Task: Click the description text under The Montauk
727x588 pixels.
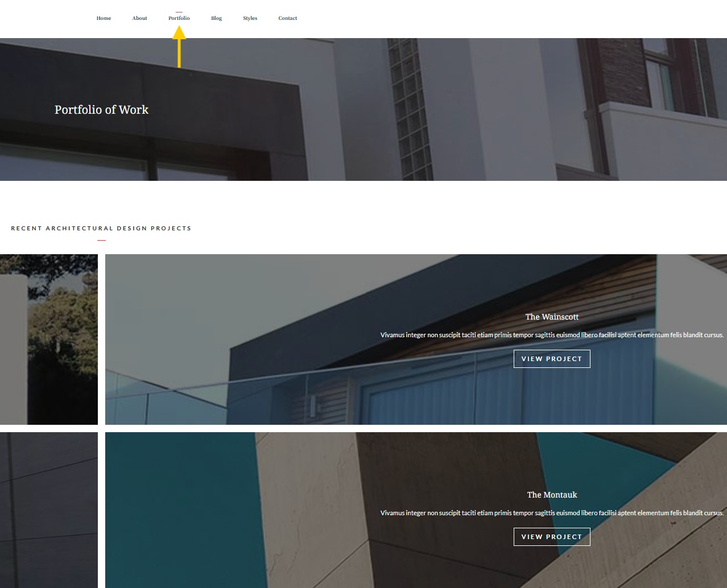Action: (x=552, y=513)
